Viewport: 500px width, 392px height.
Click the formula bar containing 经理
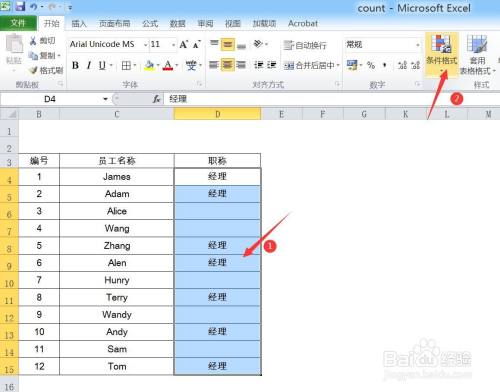click(331, 99)
